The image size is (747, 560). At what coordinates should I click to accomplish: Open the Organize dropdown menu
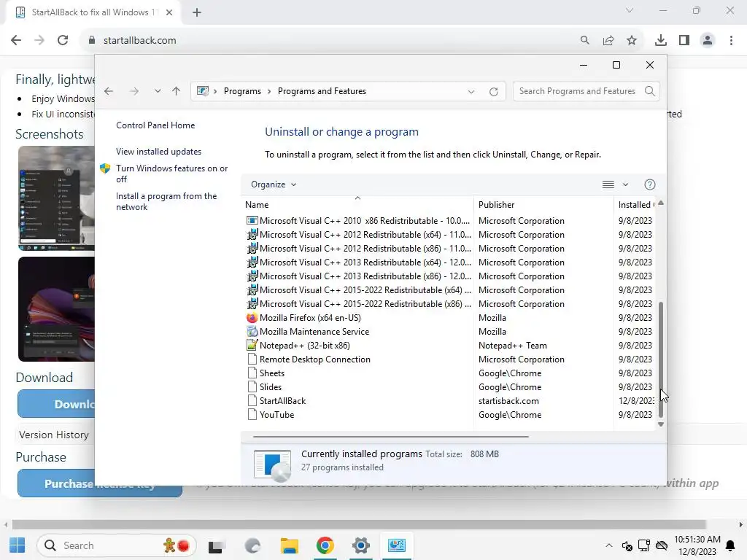[x=274, y=184]
